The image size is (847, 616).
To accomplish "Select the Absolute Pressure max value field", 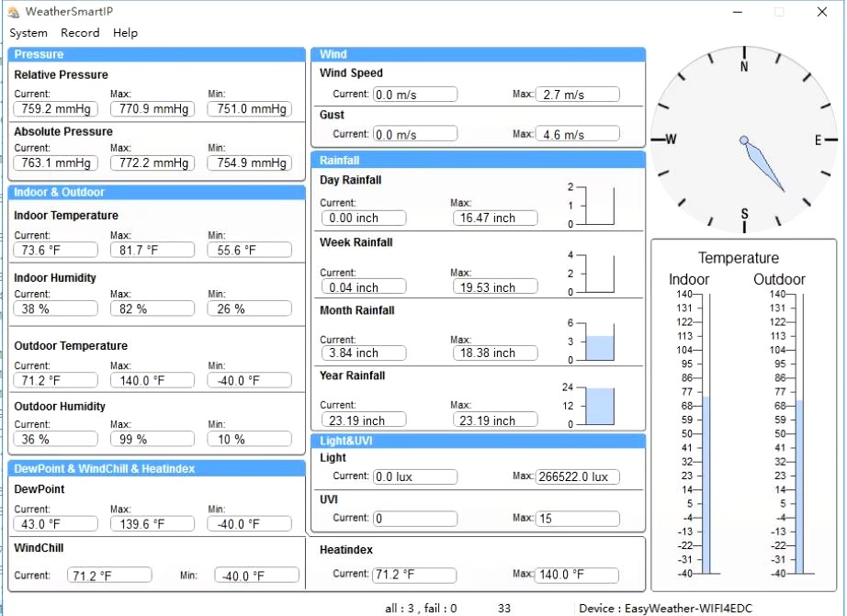I will click(x=152, y=163).
